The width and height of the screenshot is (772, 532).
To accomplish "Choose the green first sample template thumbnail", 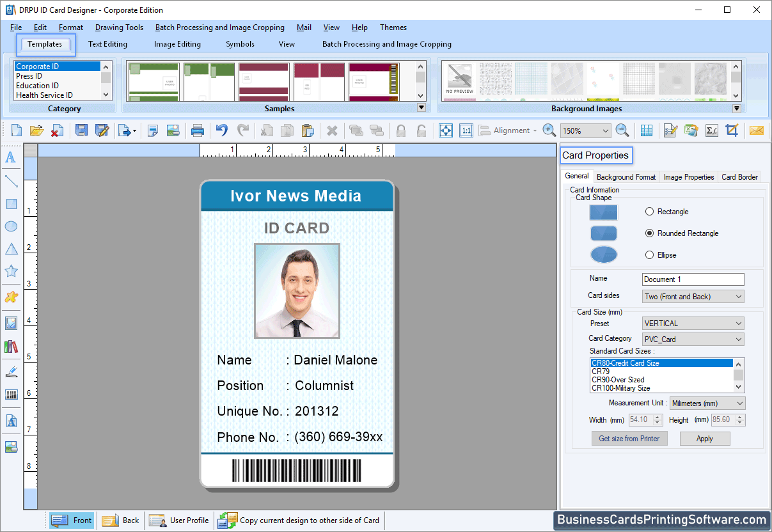I will [154, 82].
